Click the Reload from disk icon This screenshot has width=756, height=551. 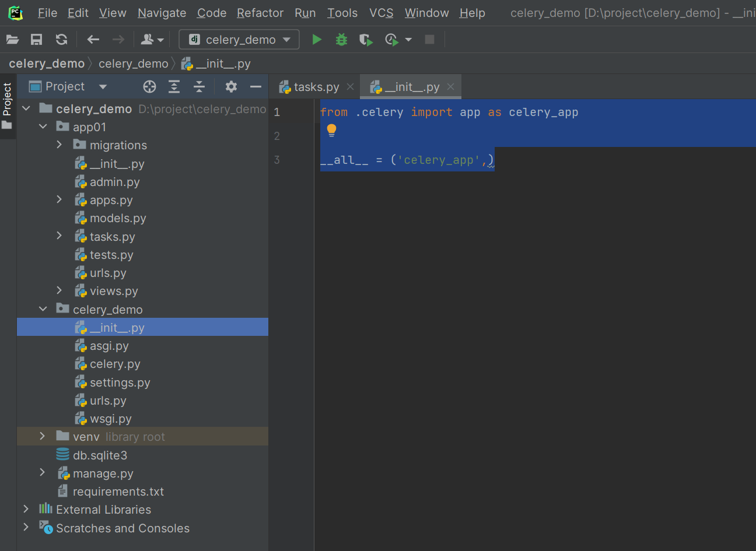pyautogui.click(x=61, y=40)
